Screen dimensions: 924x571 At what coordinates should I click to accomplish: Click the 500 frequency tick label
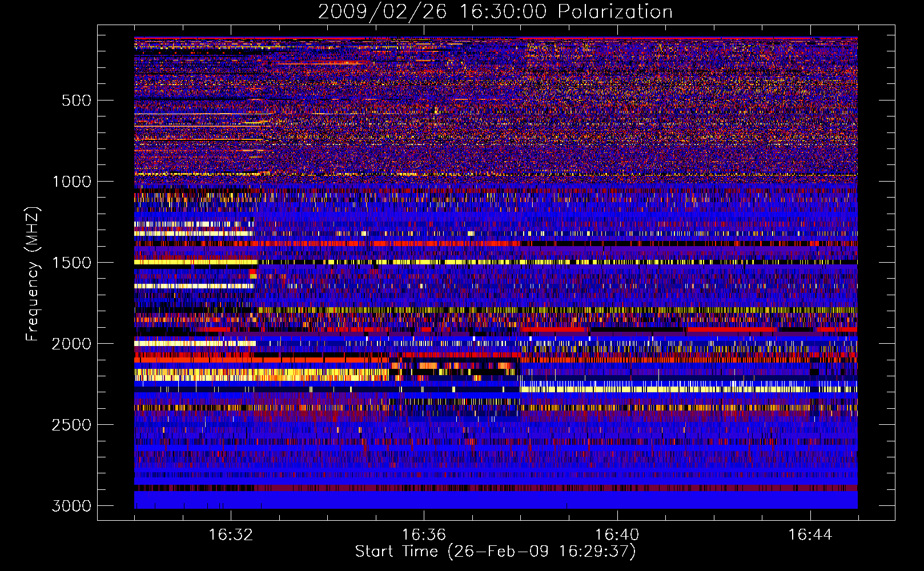click(x=76, y=100)
